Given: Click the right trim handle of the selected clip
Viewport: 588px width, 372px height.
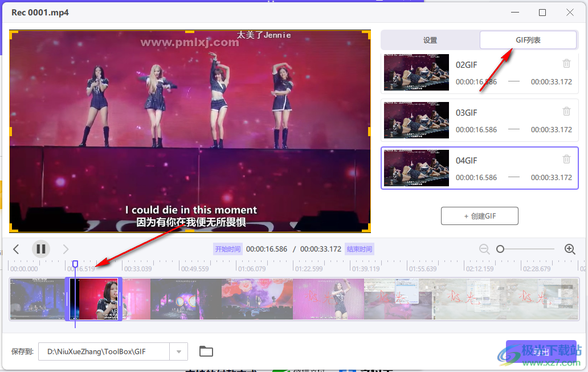Looking at the screenshot, I should point(120,299).
